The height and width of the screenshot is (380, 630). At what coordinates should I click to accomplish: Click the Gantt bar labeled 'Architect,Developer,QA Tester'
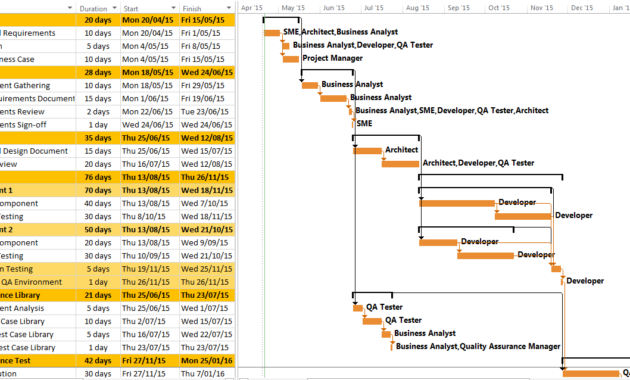[x=400, y=164]
